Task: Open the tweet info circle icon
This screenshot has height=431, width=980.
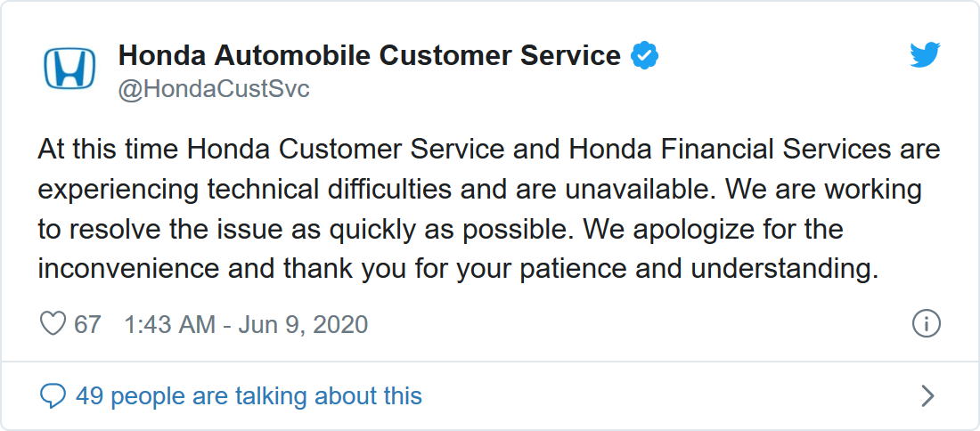Action: pos(927,323)
